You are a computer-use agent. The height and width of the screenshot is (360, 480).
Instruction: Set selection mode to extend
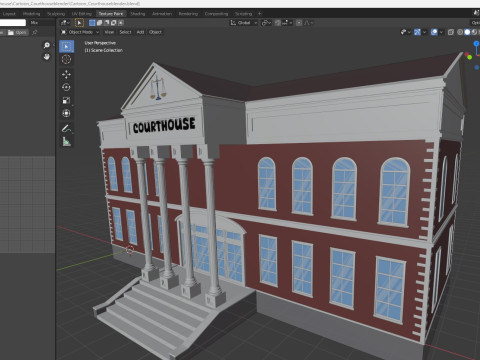(99, 23)
